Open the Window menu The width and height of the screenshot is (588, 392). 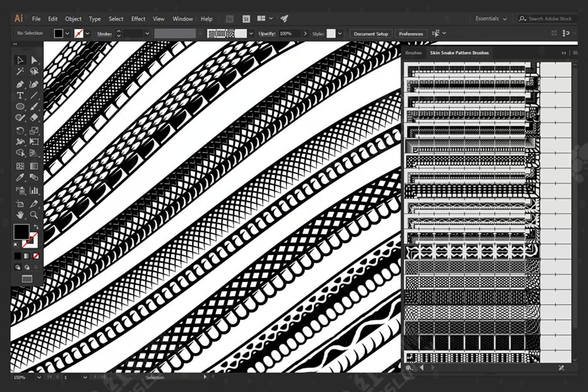click(183, 19)
